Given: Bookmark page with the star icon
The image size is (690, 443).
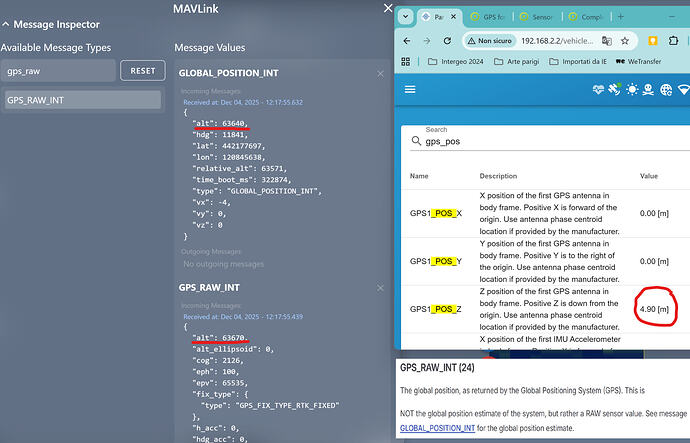Looking at the screenshot, I should pos(625,41).
